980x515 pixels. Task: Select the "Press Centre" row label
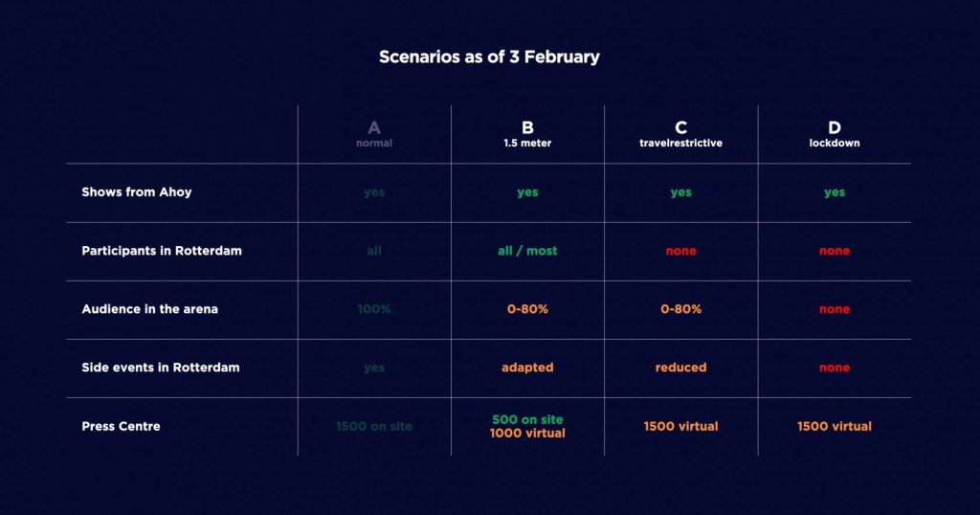121,426
